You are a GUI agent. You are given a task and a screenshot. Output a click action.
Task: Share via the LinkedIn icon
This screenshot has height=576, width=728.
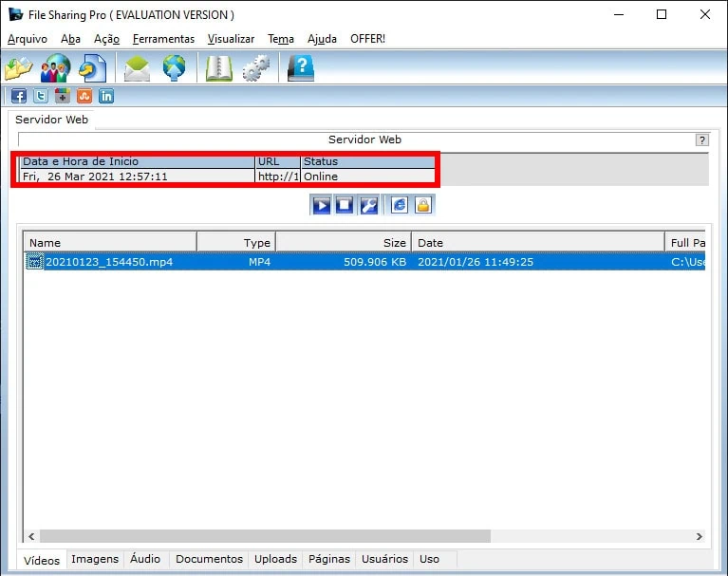pos(106,96)
